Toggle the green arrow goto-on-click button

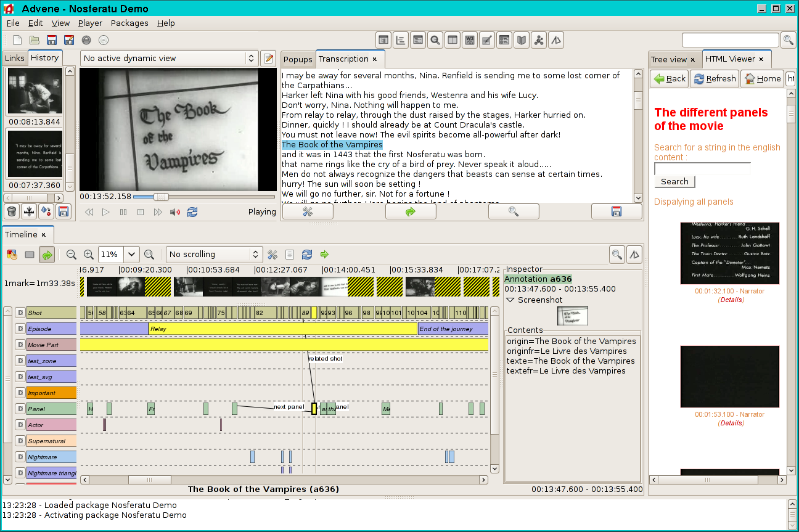tap(47, 255)
